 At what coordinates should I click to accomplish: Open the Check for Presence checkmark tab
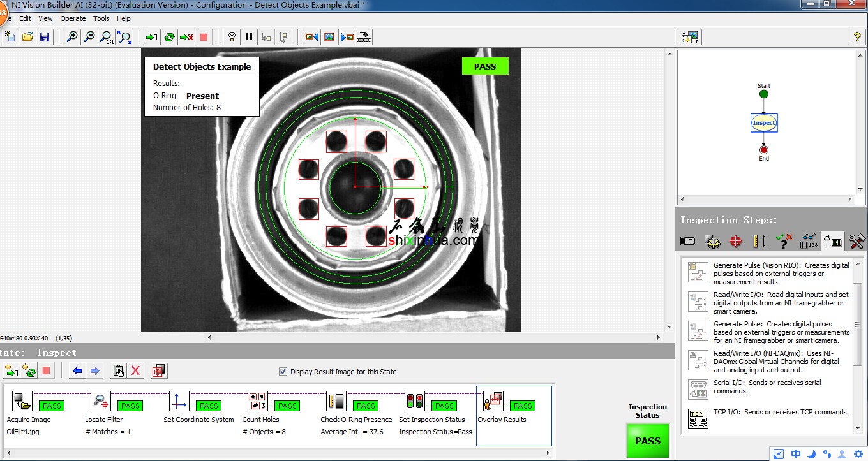pos(784,241)
